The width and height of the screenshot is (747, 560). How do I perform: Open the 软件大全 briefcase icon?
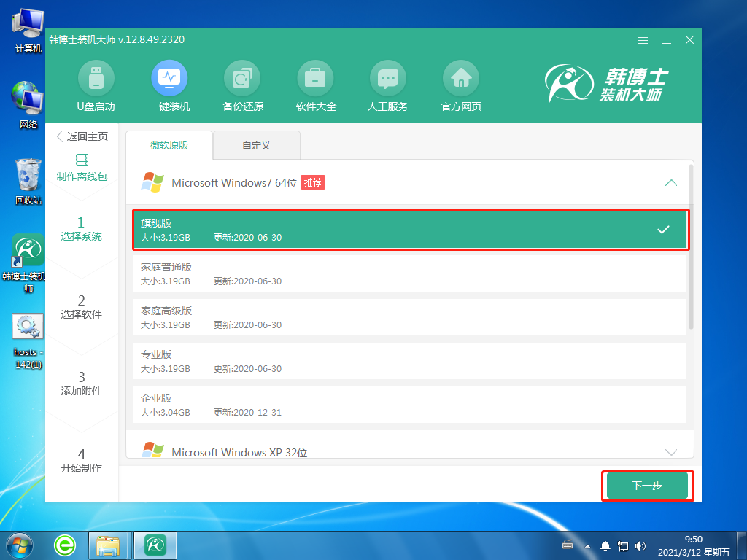(315, 77)
